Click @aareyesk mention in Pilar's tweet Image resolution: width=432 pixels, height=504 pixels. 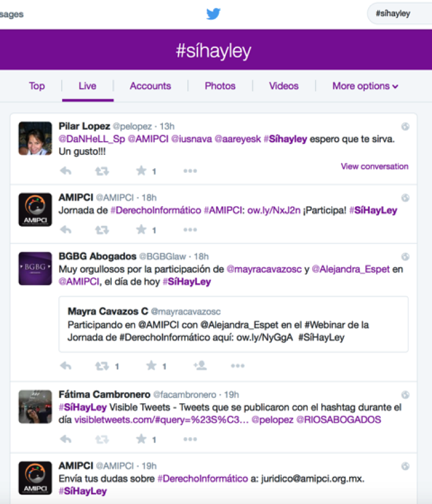238,139
